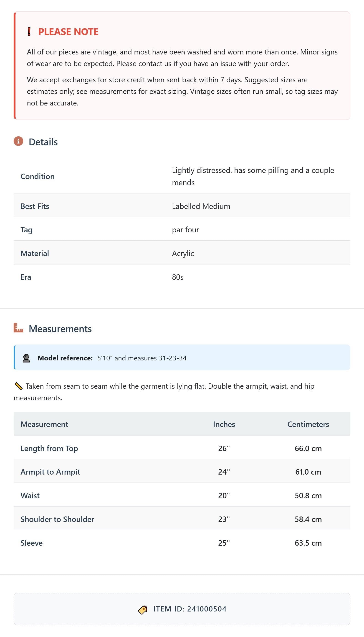Click the Centimeters column header
The image size is (364, 637).
tap(308, 424)
